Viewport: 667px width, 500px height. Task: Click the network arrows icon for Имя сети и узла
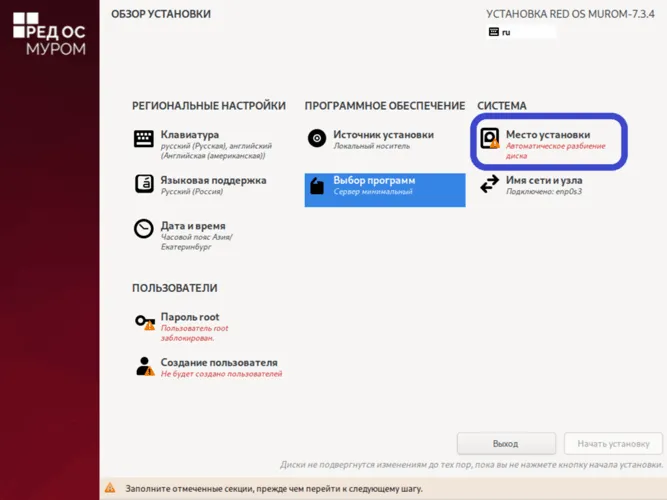pos(490,184)
